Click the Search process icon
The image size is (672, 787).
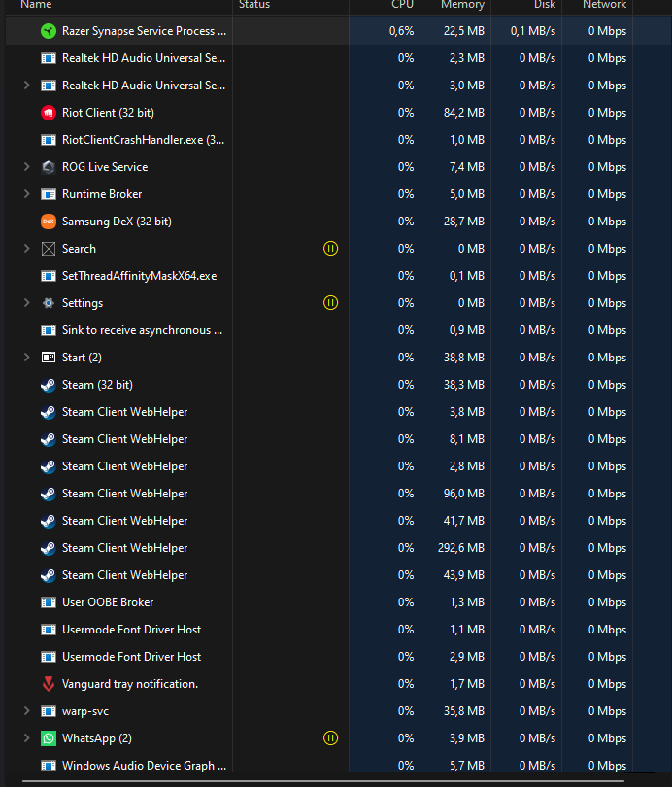tap(49, 249)
